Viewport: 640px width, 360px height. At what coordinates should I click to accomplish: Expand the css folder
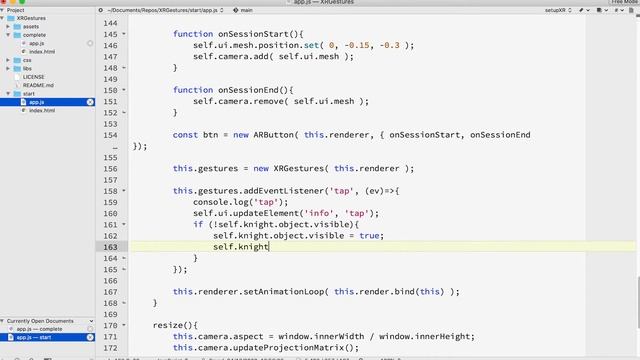8,60
